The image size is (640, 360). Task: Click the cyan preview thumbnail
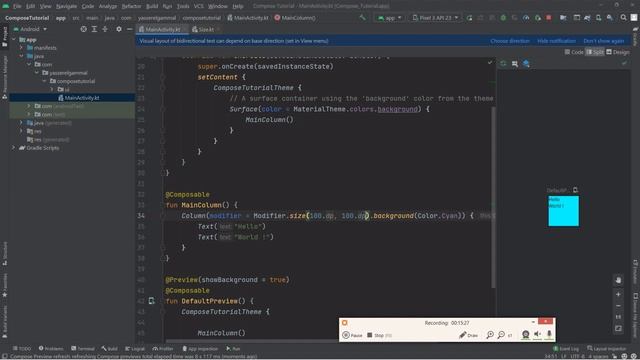[x=563, y=211]
